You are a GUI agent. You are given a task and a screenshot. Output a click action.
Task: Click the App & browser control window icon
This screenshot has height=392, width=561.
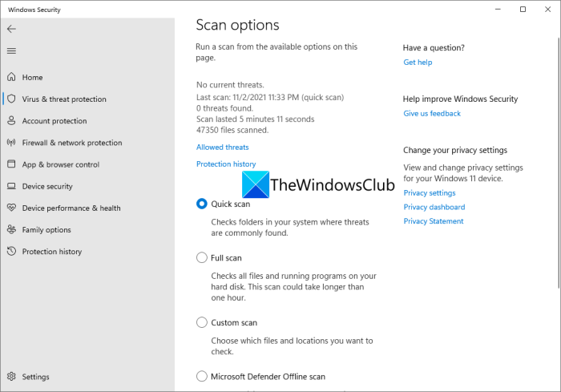[x=11, y=164]
